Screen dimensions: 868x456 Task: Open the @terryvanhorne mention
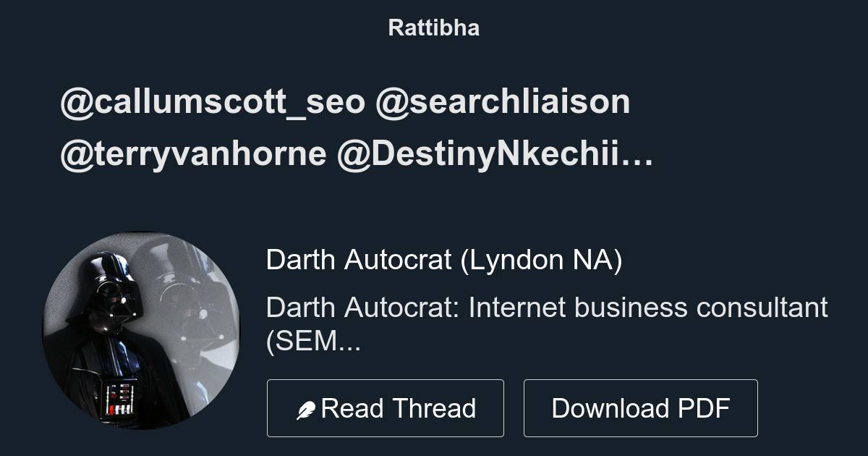pos(193,155)
